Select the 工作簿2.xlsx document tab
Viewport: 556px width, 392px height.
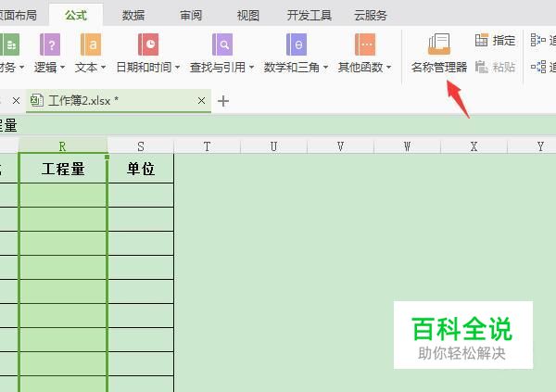[x=119, y=101]
